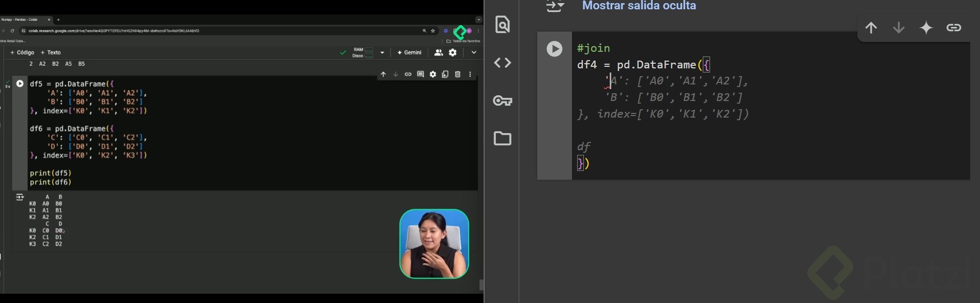The height and width of the screenshot is (303, 980).
Task: Click Mostrar salida oculta link
Action: click(639, 6)
